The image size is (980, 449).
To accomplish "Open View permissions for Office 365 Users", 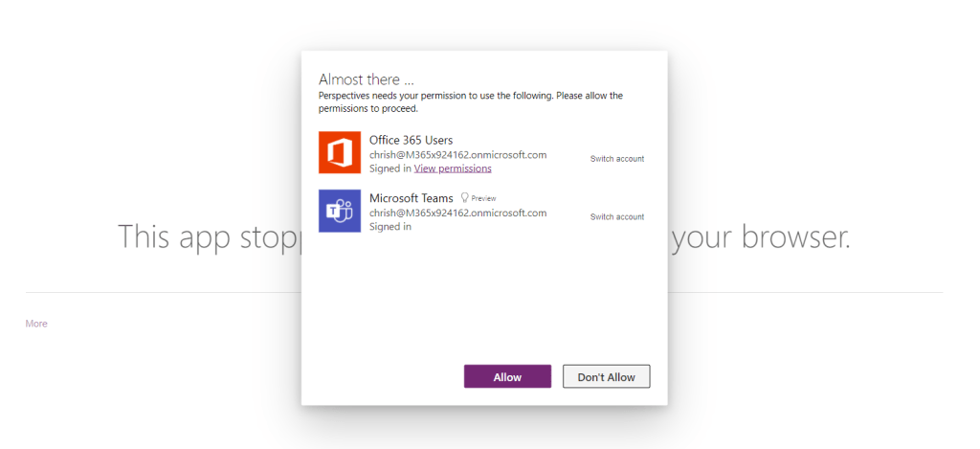I will pos(453,168).
